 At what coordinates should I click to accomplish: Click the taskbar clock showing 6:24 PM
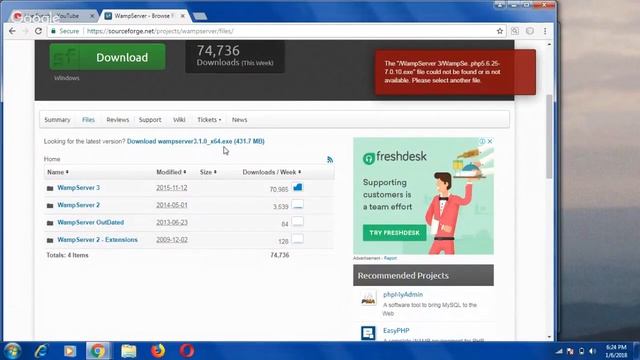coord(616,351)
